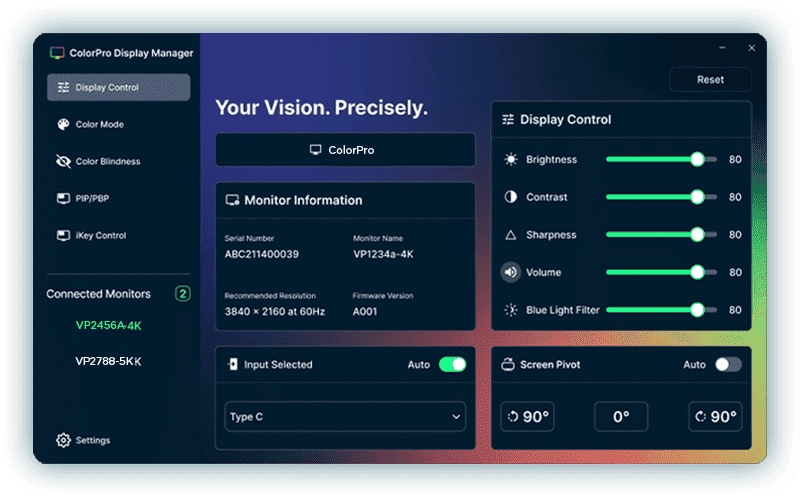Enable the Screen Pivot Auto toggle
This screenshot has height=497, width=800.
point(728,365)
